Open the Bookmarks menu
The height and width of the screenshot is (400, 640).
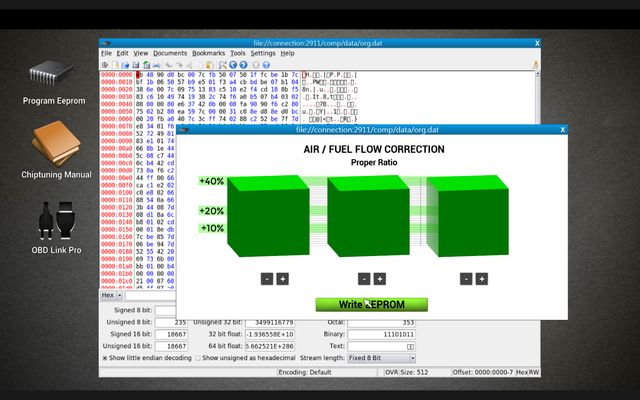[x=208, y=53]
